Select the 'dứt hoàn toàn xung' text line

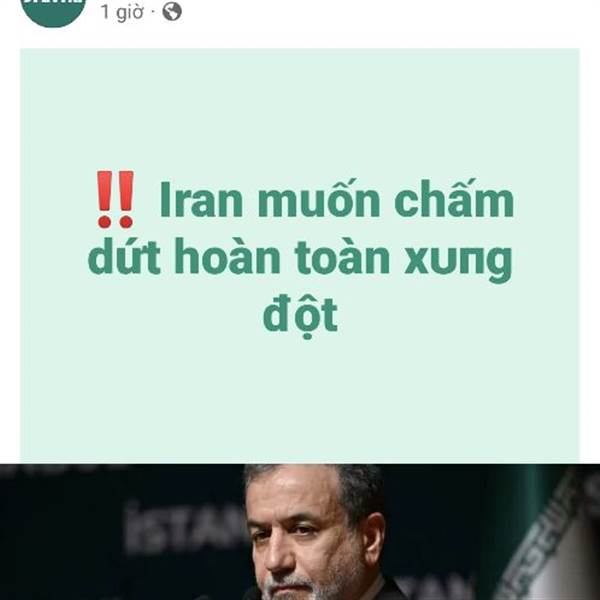pyautogui.click(x=300, y=258)
